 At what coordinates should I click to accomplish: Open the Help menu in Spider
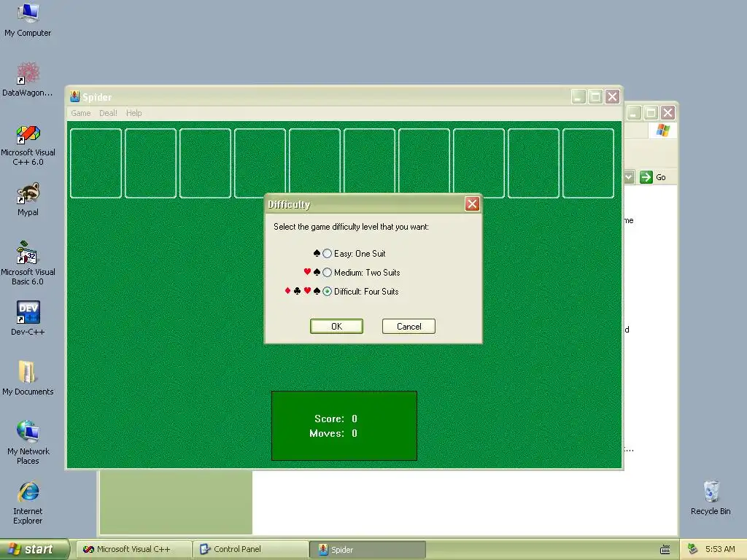(134, 113)
